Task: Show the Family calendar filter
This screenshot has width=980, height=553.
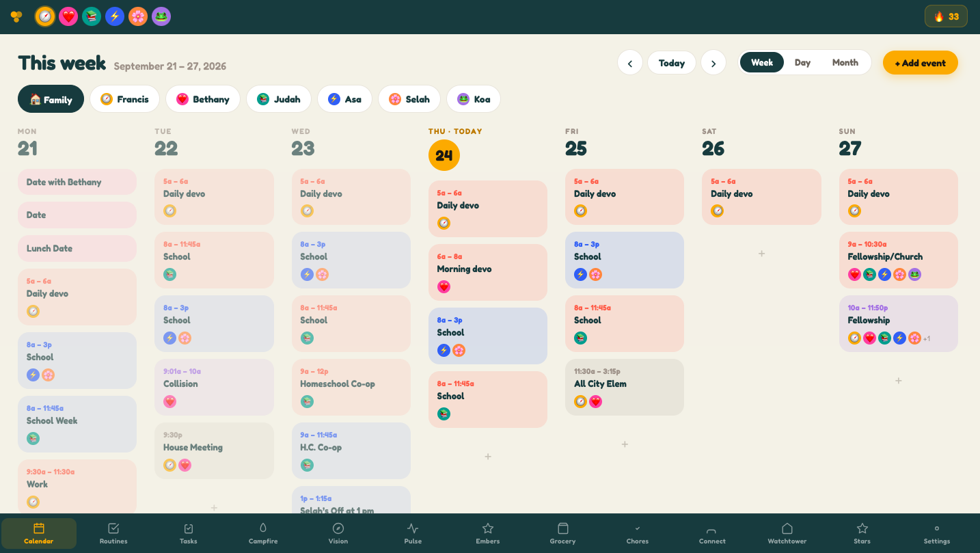Action: pos(51,99)
